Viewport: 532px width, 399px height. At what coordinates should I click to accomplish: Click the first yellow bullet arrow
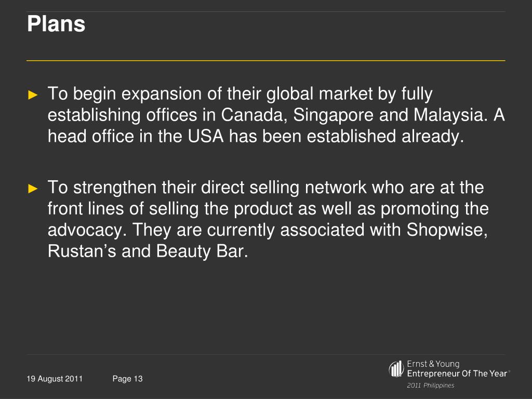click(x=33, y=95)
